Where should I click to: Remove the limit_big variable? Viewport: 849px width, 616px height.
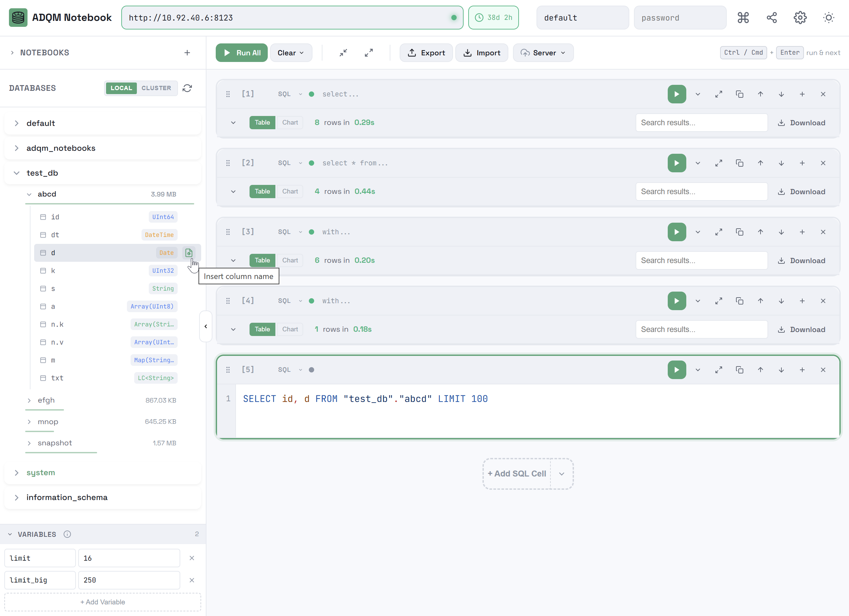tap(192, 580)
